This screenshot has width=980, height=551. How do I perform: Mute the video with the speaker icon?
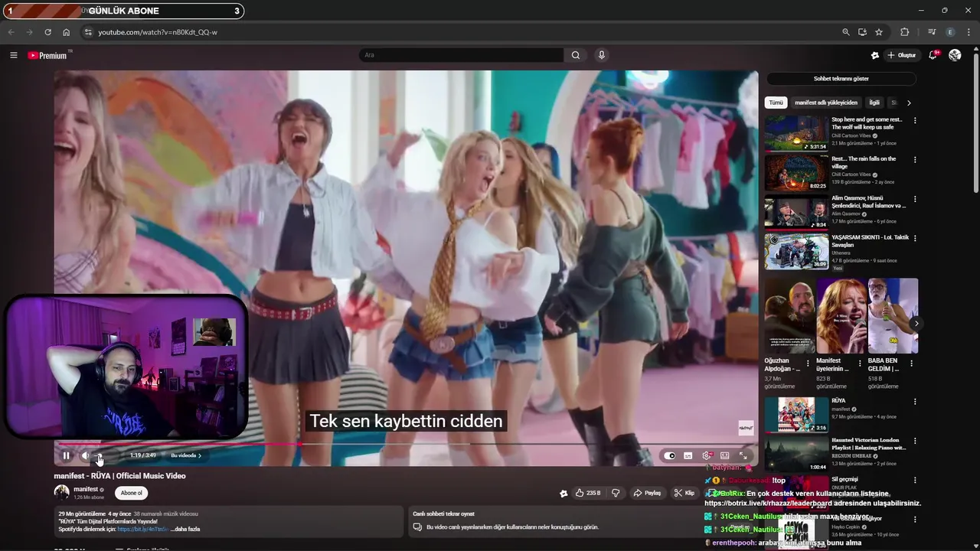click(x=86, y=455)
